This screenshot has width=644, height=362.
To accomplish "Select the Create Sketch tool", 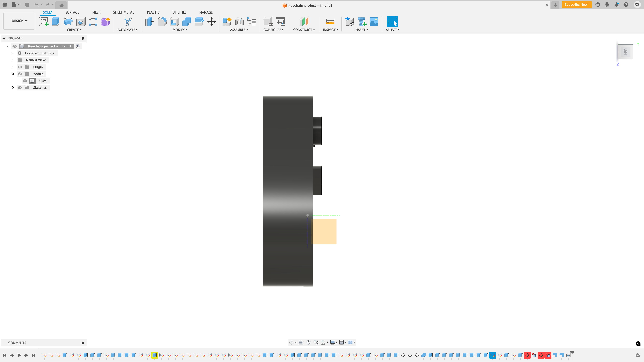I will [44, 22].
